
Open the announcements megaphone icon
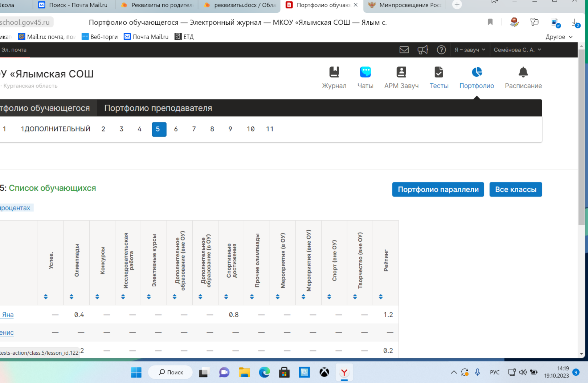coord(422,50)
